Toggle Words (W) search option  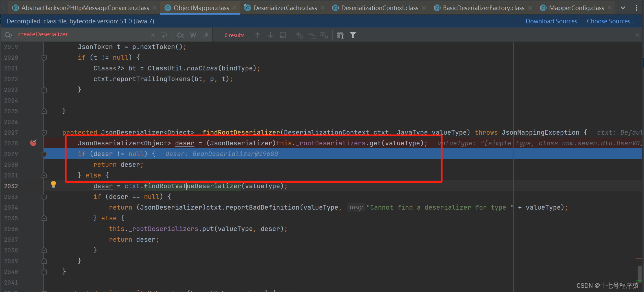(193, 35)
